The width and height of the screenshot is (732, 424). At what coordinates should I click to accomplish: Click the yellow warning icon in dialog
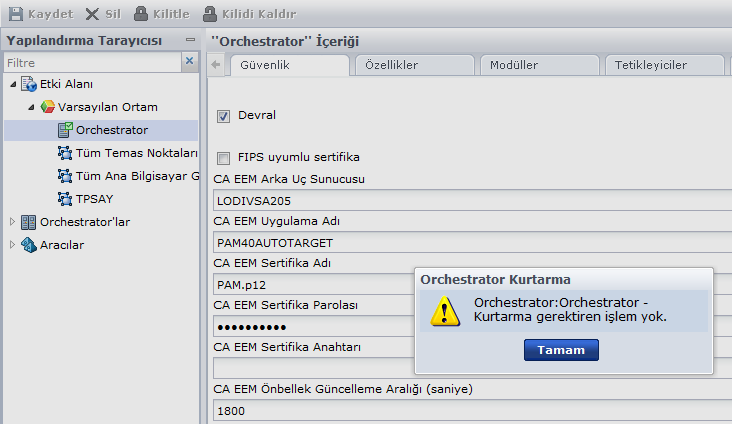pyautogui.click(x=445, y=311)
